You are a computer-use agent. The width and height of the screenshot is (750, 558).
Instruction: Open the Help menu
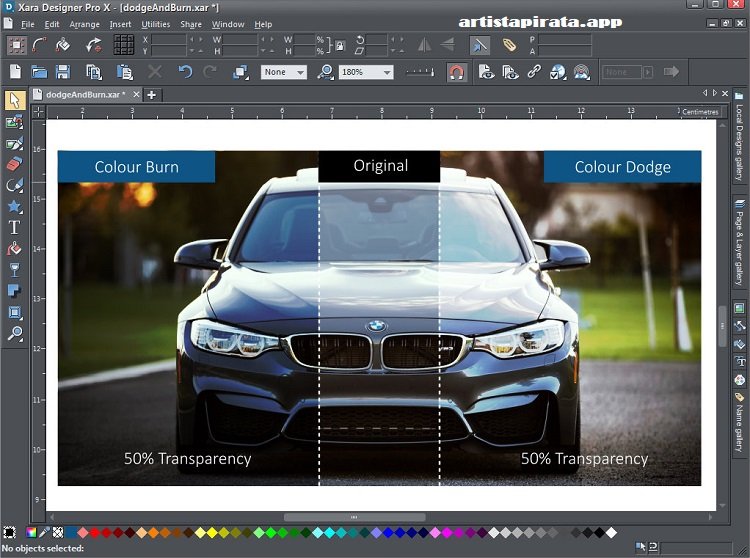point(263,24)
